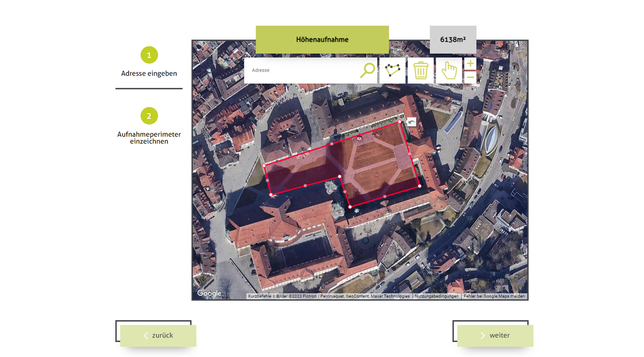Click the weiter button
The image size is (644, 357).
(495, 336)
